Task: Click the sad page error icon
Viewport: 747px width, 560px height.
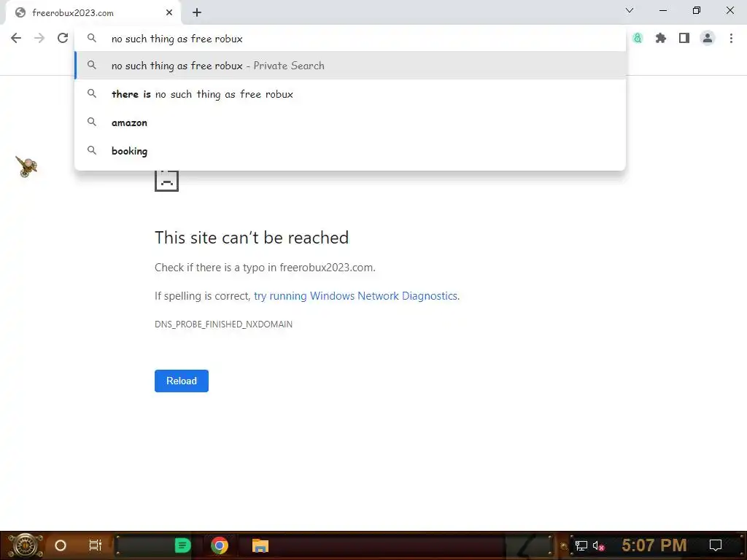Action: point(167,181)
